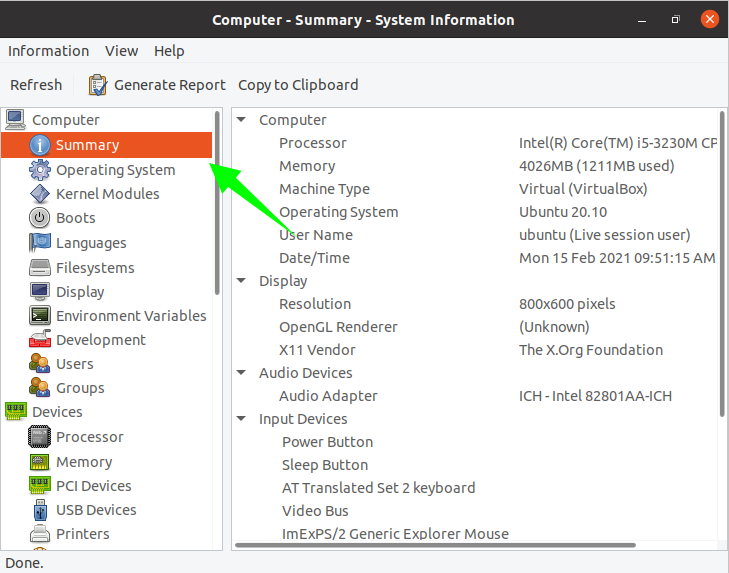Click the Languages flag icon

click(40, 243)
